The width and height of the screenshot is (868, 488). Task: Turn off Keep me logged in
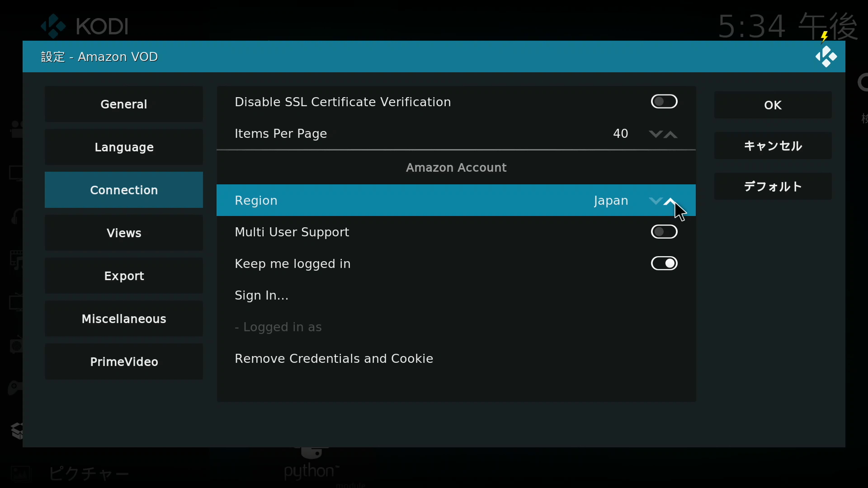(664, 263)
